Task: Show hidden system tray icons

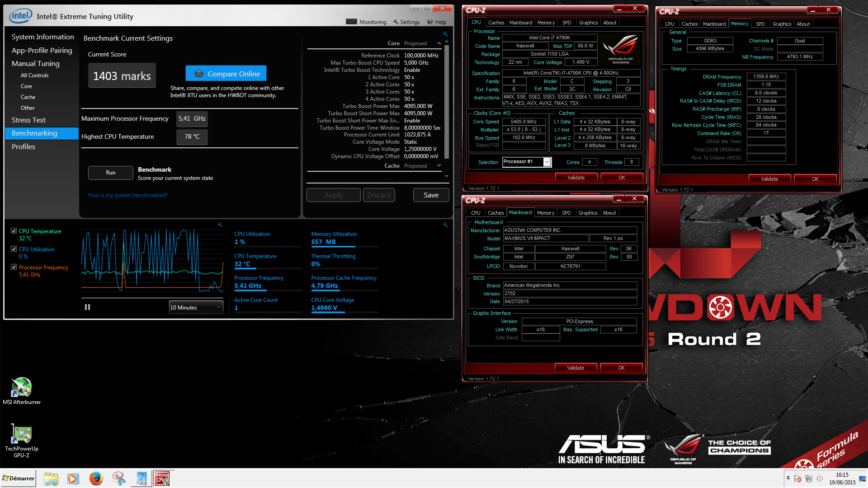Action: (x=788, y=478)
